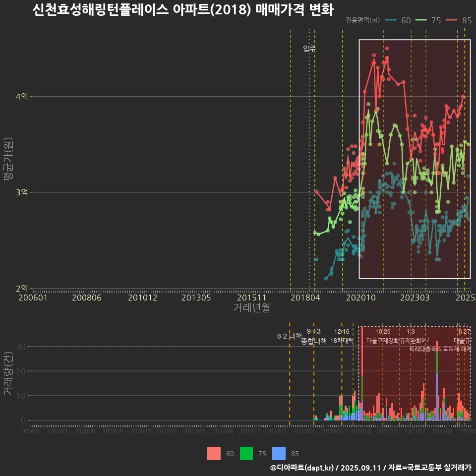Click the '거래년월' x-axis title
Image resolution: width=476 pixels, height=476 pixels.
252,307
